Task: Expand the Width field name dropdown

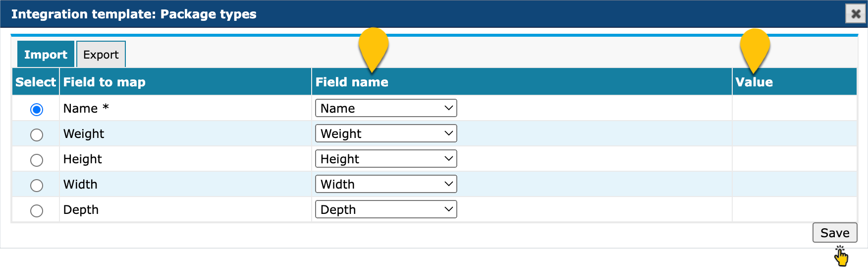Action: (386, 184)
